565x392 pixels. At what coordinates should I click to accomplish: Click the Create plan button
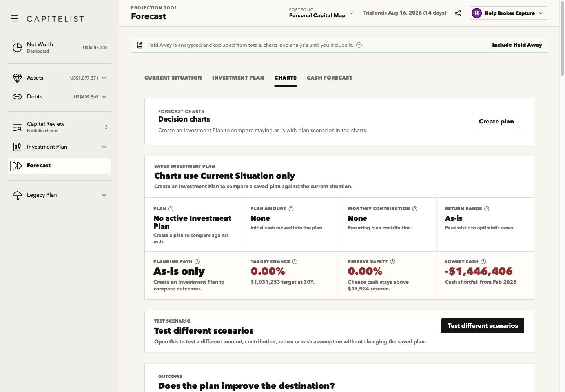pos(496,122)
